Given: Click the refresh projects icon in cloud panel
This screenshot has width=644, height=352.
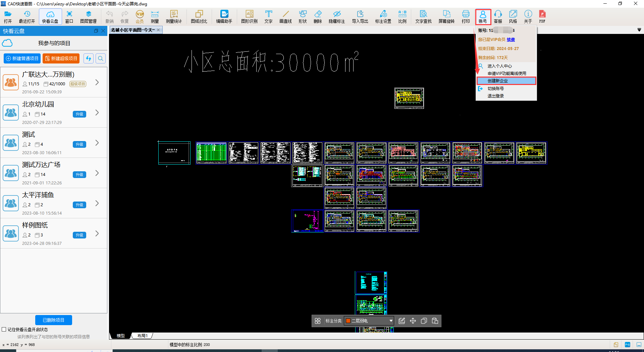Looking at the screenshot, I should point(89,58).
